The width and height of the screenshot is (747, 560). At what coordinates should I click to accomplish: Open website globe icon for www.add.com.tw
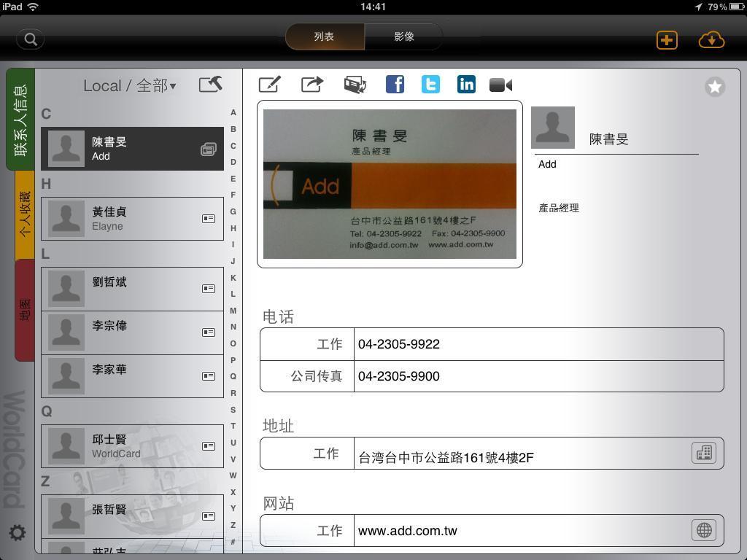[x=704, y=530]
